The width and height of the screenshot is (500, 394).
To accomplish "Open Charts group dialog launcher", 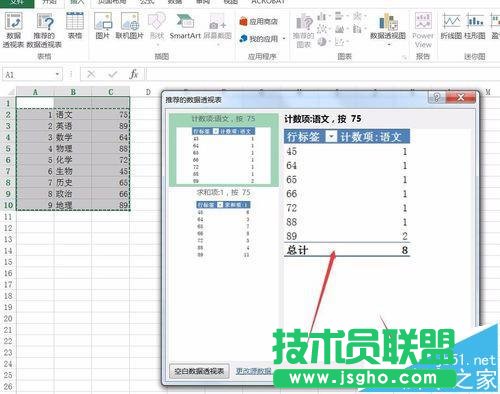I will click(404, 57).
